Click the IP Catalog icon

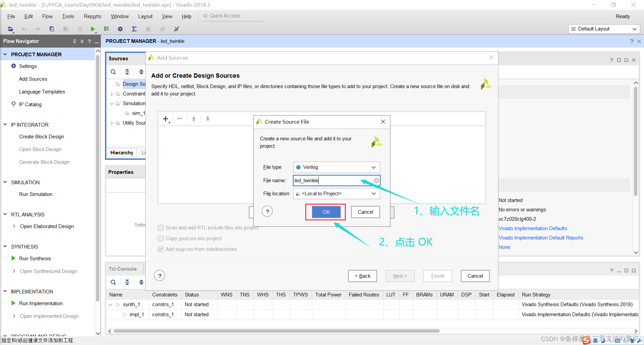[x=14, y=104]
